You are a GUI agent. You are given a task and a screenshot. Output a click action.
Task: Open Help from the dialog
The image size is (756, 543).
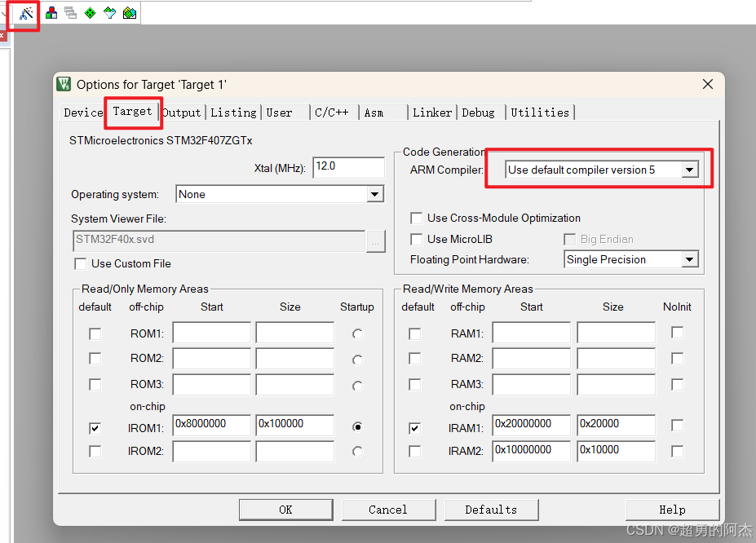tap(673, 510)
